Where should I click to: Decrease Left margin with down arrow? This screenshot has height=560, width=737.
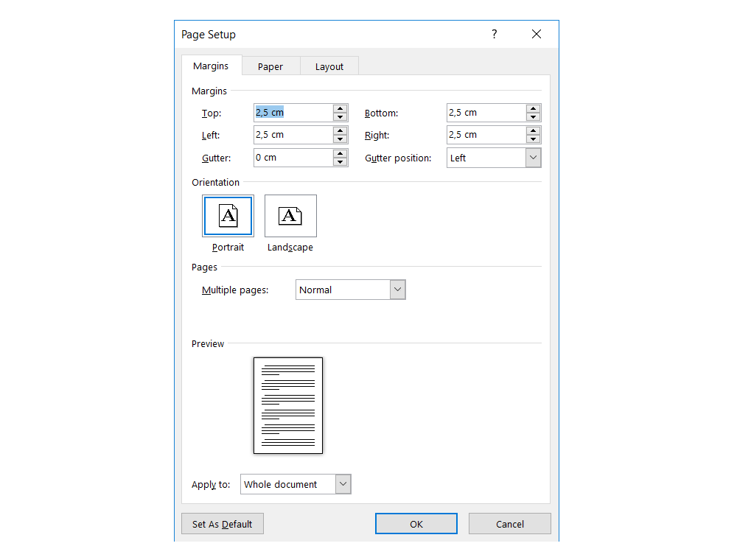[340, 139]
